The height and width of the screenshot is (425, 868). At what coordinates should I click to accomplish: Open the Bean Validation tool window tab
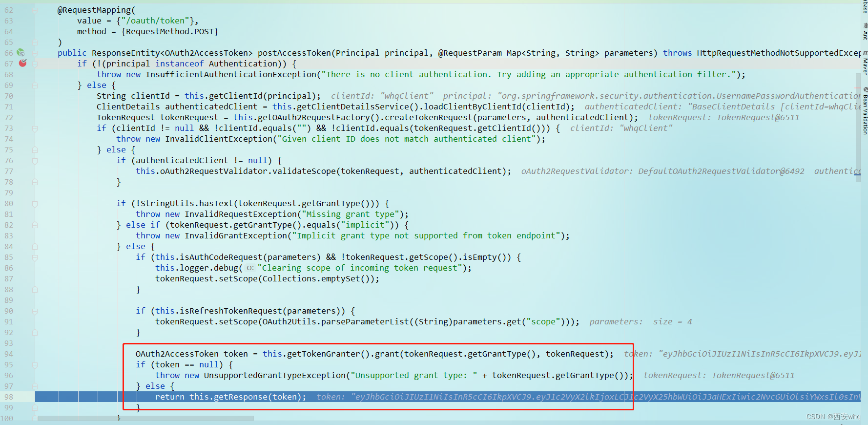point(865,111)
